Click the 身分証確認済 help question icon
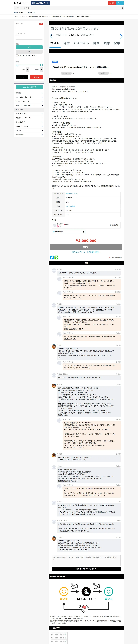 pyautogui.click(x=84, y=232)
